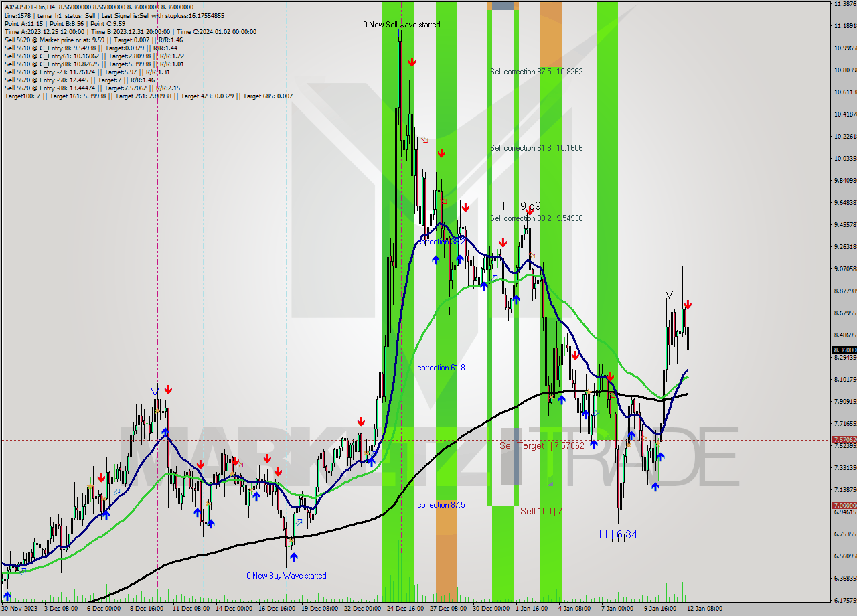Click the red 7.00000 price tag on the axis
The image size is (857, 616).
(x=844, y=505)
